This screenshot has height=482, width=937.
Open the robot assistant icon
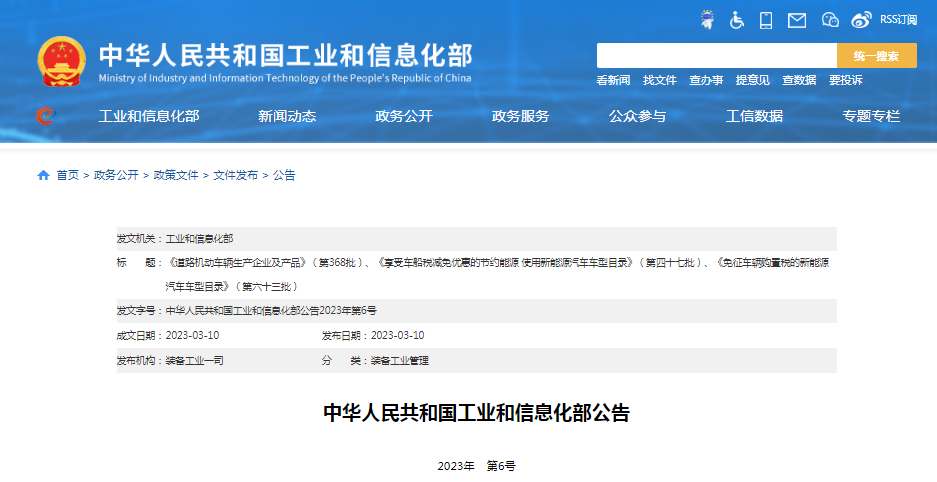708,20
